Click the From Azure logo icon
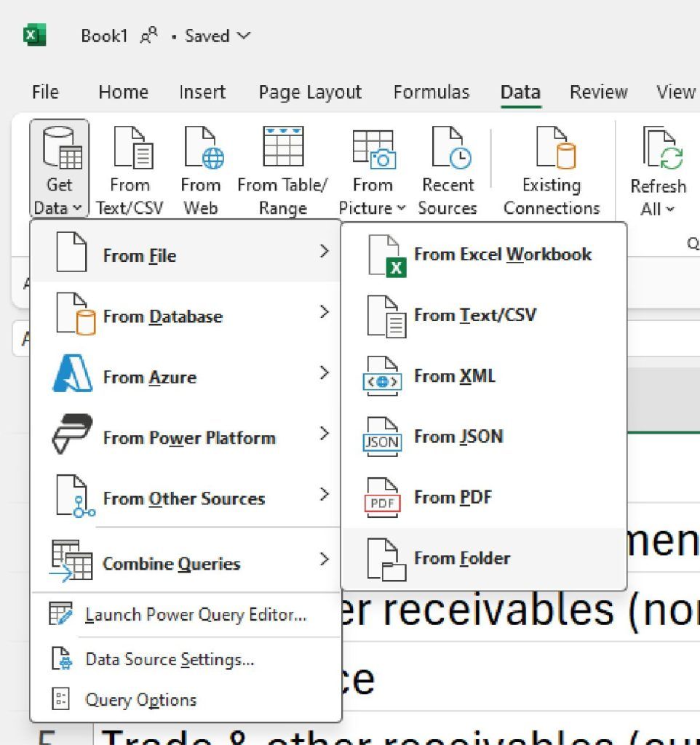 click(72, 373)
